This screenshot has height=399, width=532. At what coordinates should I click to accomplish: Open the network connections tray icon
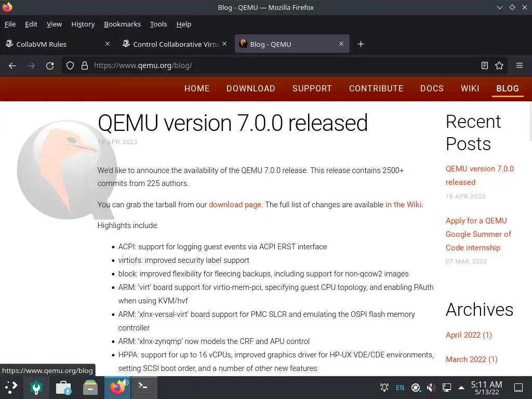[x=446, y=388]
